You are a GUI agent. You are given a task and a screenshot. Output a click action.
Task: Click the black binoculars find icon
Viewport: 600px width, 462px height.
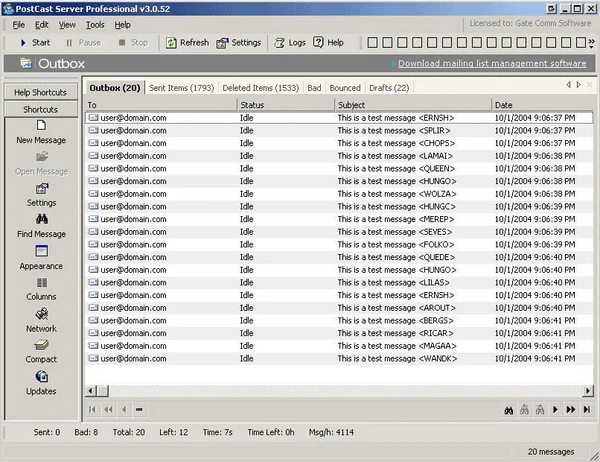509,410
